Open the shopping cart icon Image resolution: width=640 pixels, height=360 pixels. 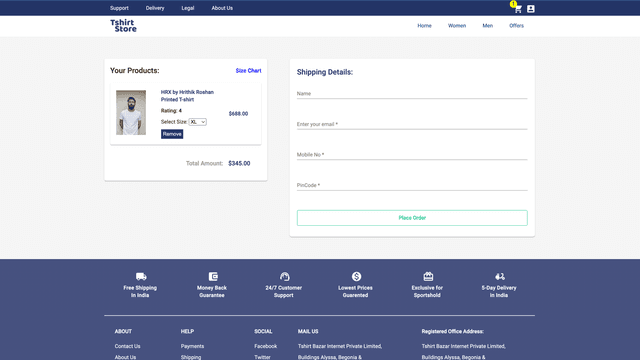point(518,9)
